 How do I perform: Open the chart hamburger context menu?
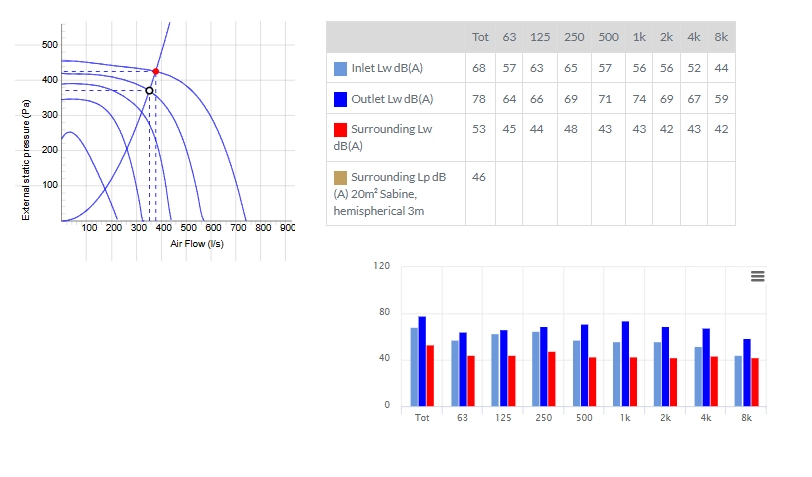pos(757,276)
